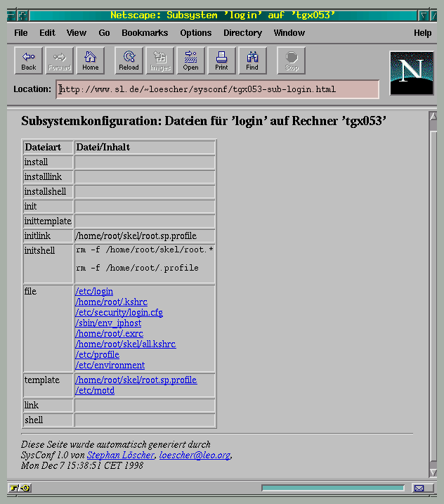Open the /etc/motd link
Image resolution: width=444 pixels, height=504 pixels.
pyautogui.click(x=95, y=391)
